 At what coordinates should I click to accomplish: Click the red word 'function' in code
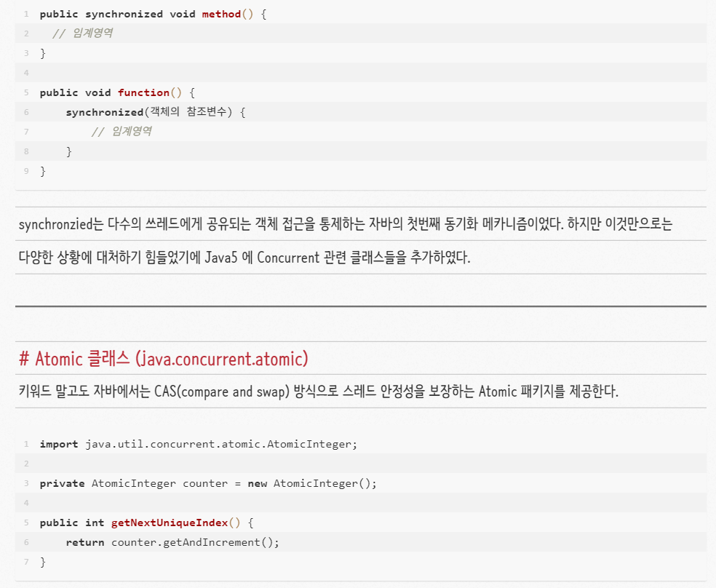[143, 92]
